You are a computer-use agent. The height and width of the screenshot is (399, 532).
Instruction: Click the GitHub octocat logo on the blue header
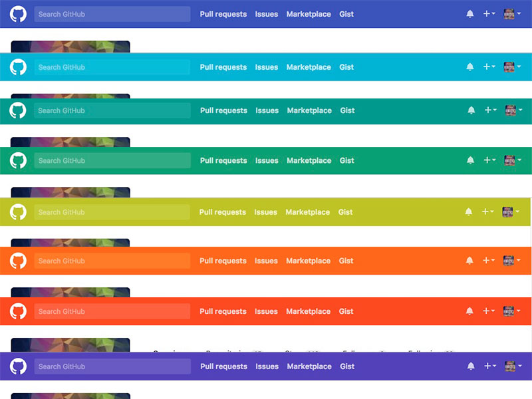coord(18,13)
